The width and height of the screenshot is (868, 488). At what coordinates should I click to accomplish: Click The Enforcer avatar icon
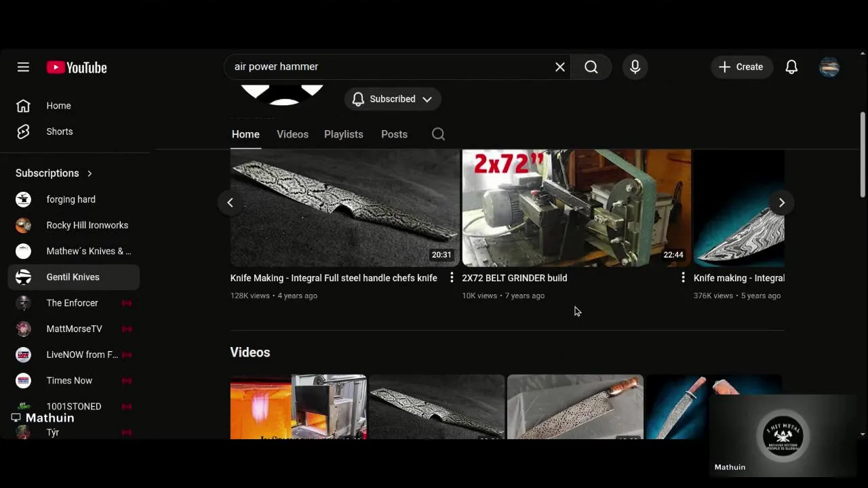pyautogui.click(x=23, y=302)
